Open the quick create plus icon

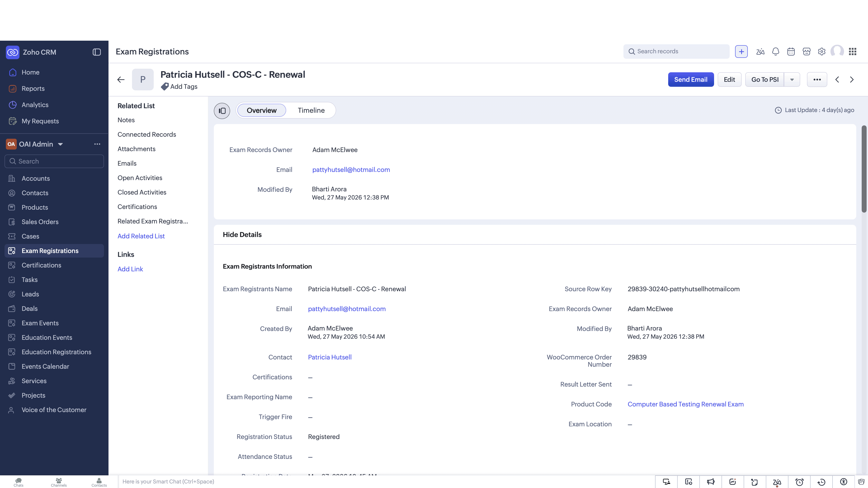[741, 52]
